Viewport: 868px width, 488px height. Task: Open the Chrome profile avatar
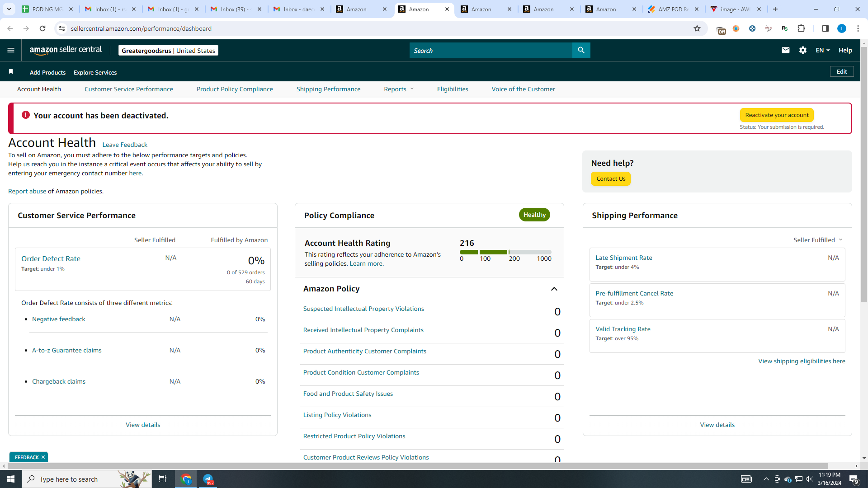click(x=842, y=28)
